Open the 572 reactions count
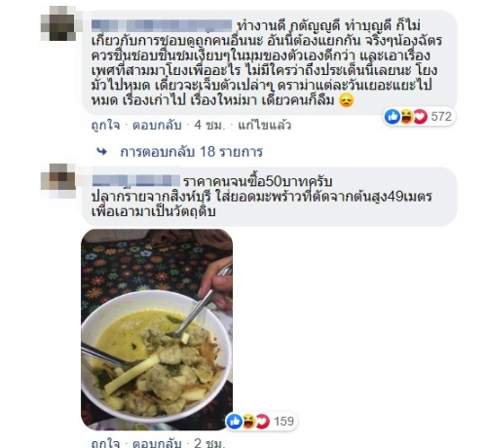Screen dimensions: 487x448 (441, 116)
